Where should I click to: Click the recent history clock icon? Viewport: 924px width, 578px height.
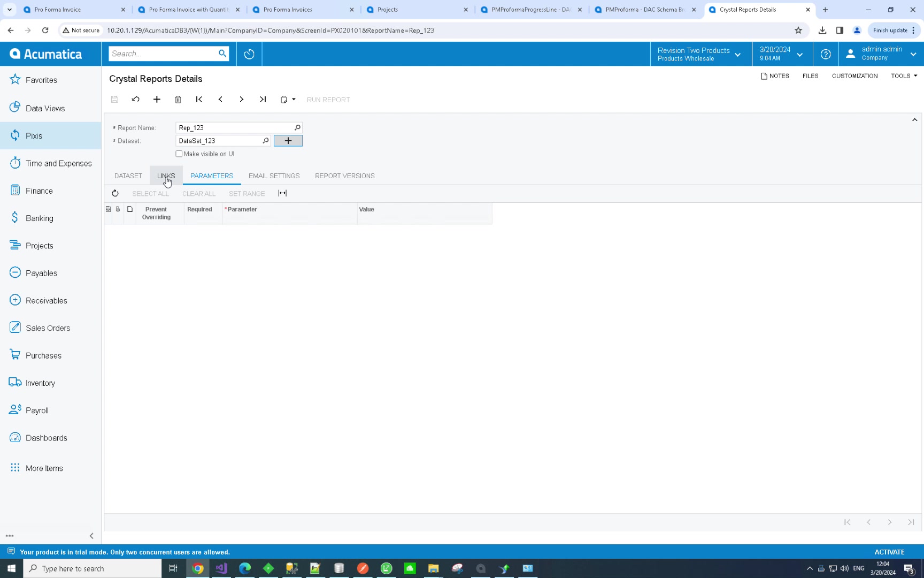tap(249, 54)
